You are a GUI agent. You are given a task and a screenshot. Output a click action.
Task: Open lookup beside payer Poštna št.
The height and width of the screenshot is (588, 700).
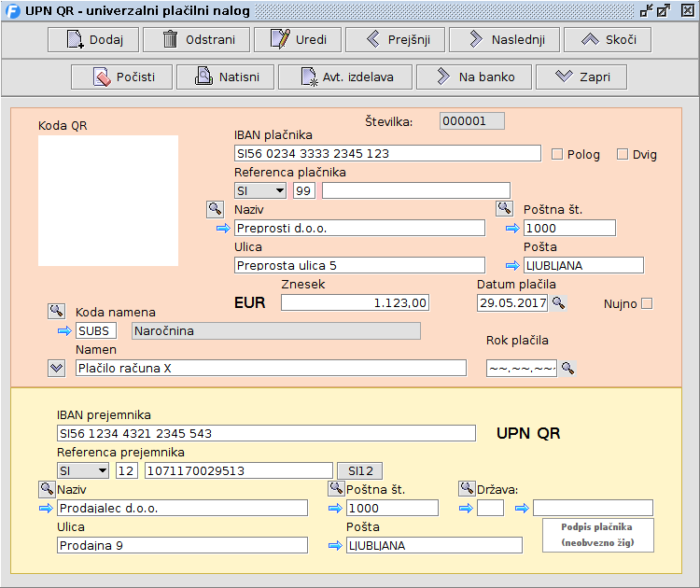[x=504, y=209]
